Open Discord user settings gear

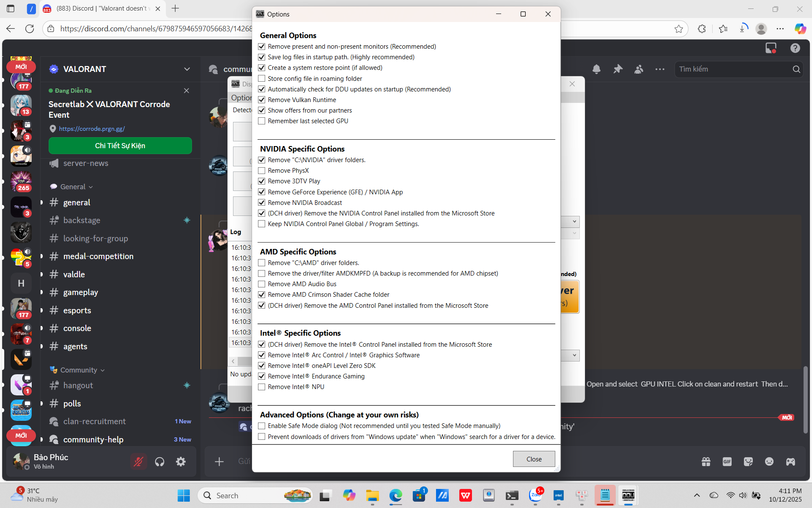click(x=181, y=462)
